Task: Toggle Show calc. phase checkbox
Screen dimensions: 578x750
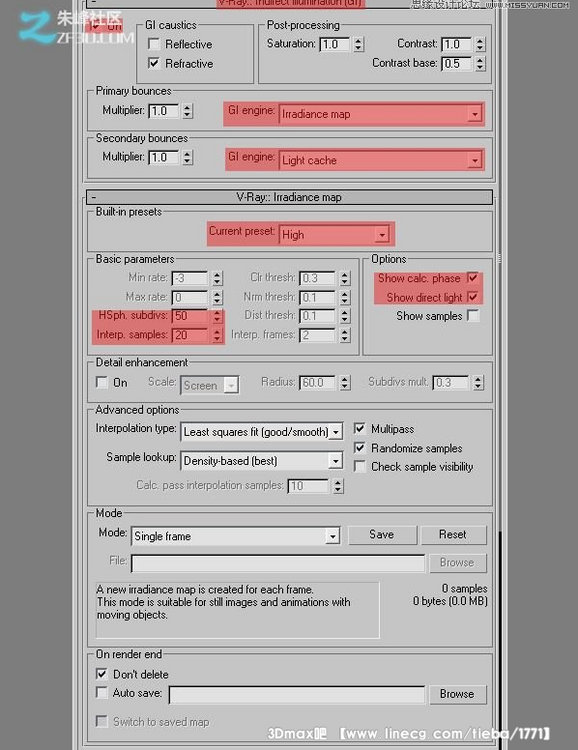Action: [x=473, y=278]
